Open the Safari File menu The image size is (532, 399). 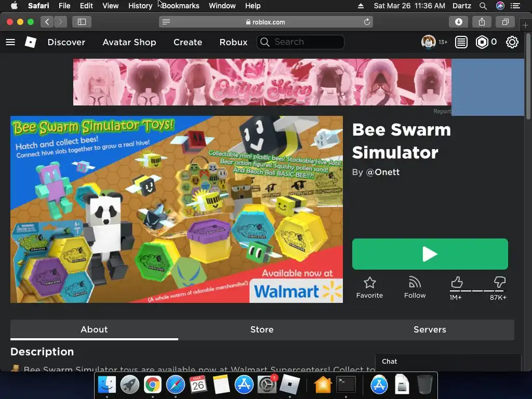[x=64, y=6]
